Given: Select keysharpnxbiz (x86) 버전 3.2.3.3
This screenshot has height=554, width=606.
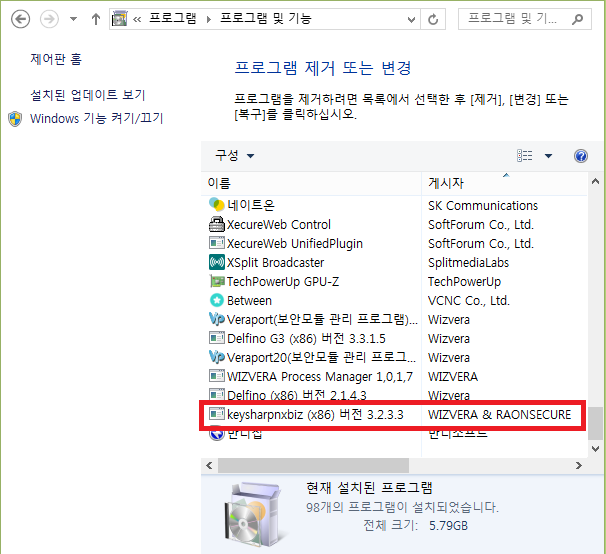Looking at the screenshot, I should point(315,414).
